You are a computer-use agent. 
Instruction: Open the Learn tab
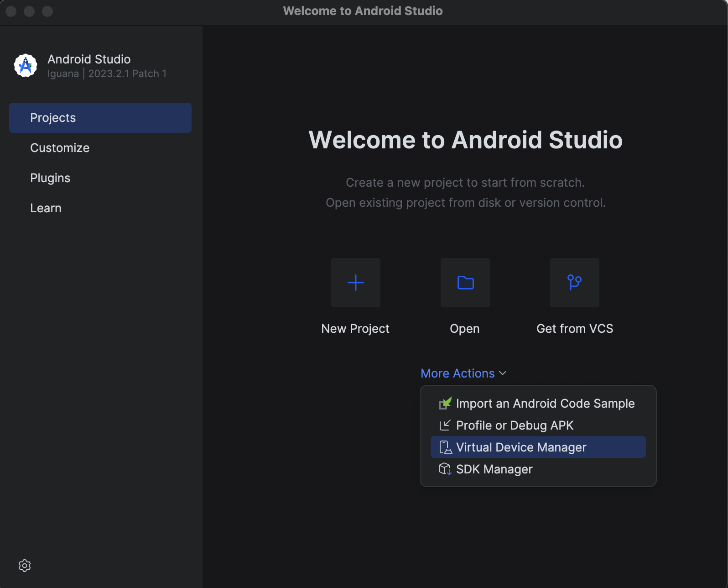(46, 208)
